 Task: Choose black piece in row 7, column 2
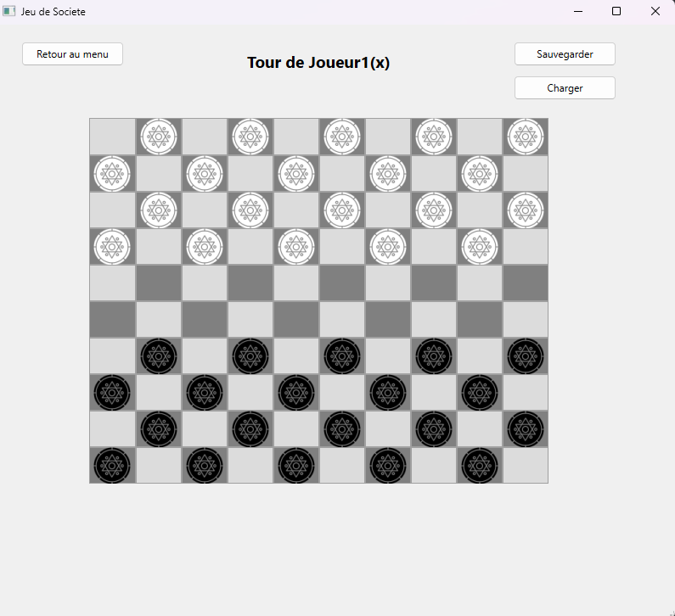click(159, 356)
